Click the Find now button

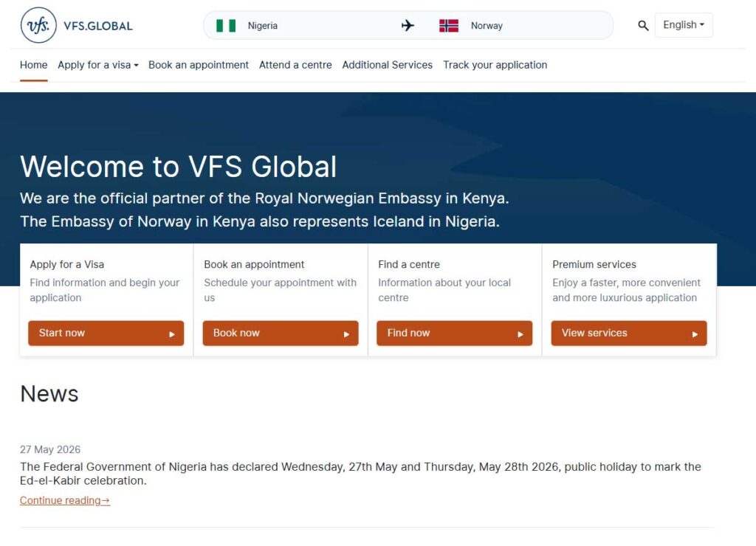point(455,333)
